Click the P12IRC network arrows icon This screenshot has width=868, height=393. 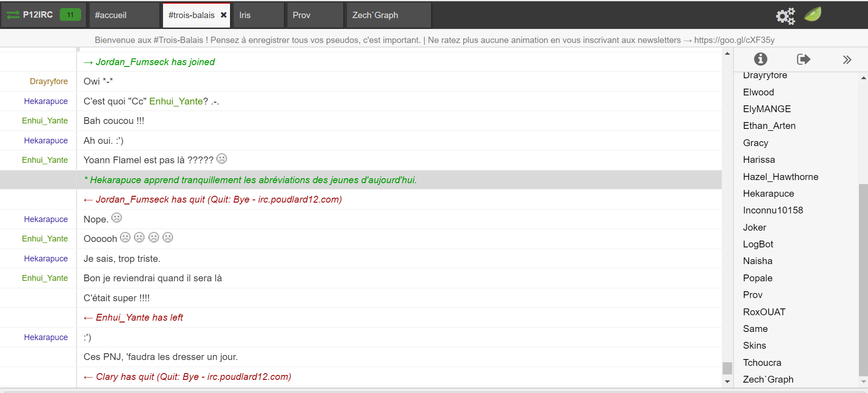click(13, 15)
